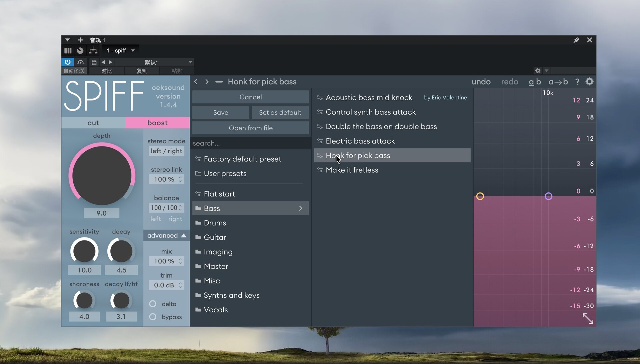Click the routing icon beside plugin selector
Screen dimensions: 640x364
point(93,51)
